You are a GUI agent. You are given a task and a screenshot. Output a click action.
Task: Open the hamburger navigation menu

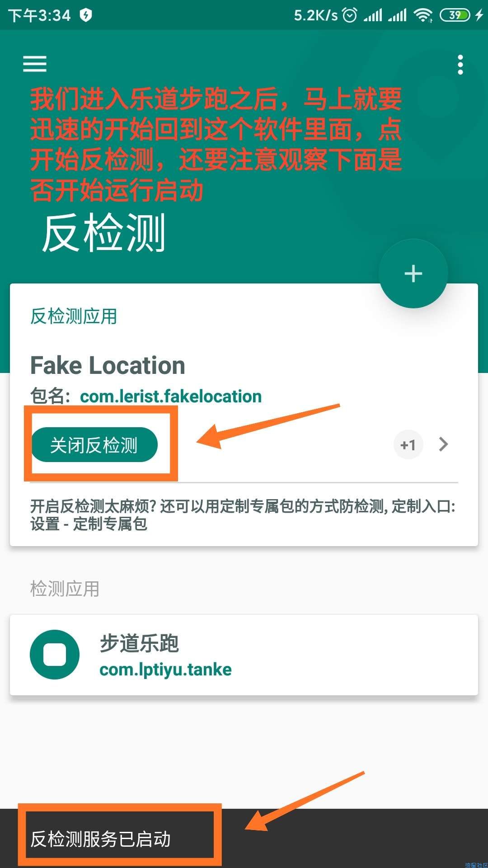[x=35, y=64]
